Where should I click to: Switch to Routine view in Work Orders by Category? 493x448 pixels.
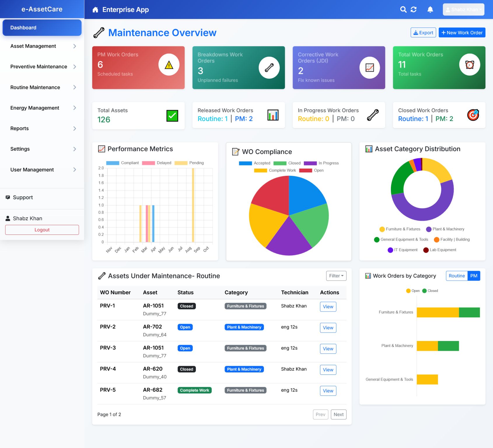point(456,276)
